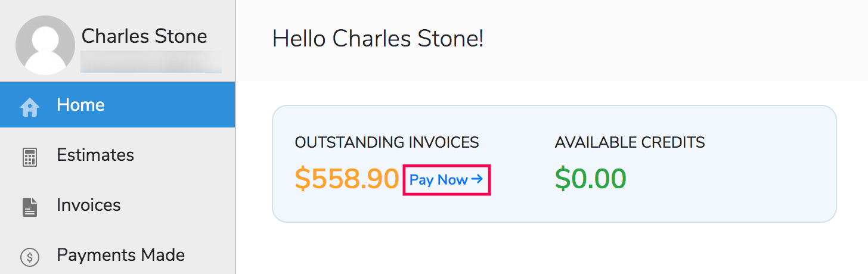The image size is (868, 274).
Task: Click the Estimates calculator icon
Action: click(29, 157)
